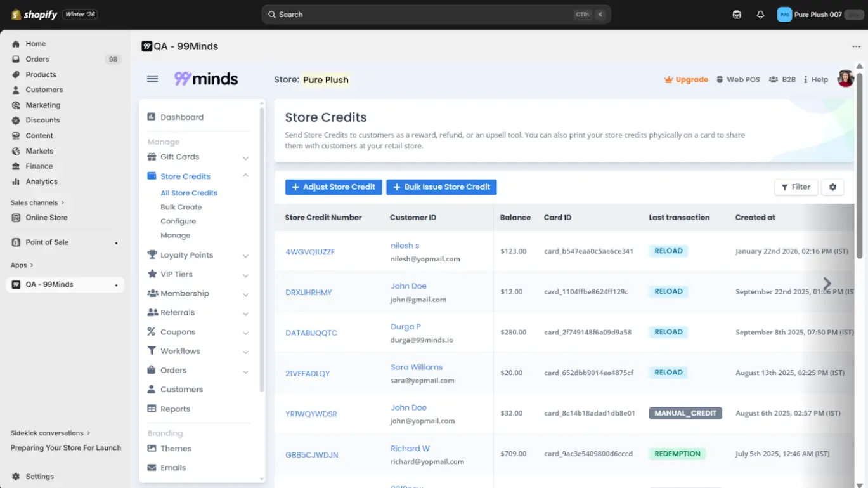Viewport: 868px width, 488px height.
Task: Collapse the 99minds navigation drawer
Action: (152, 79)
